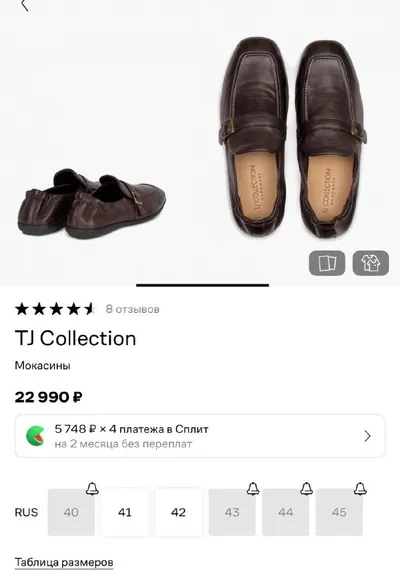Viewport: 400px width, 586px height.
Task: Open the TJ Collection brand page
Action: 76,339
